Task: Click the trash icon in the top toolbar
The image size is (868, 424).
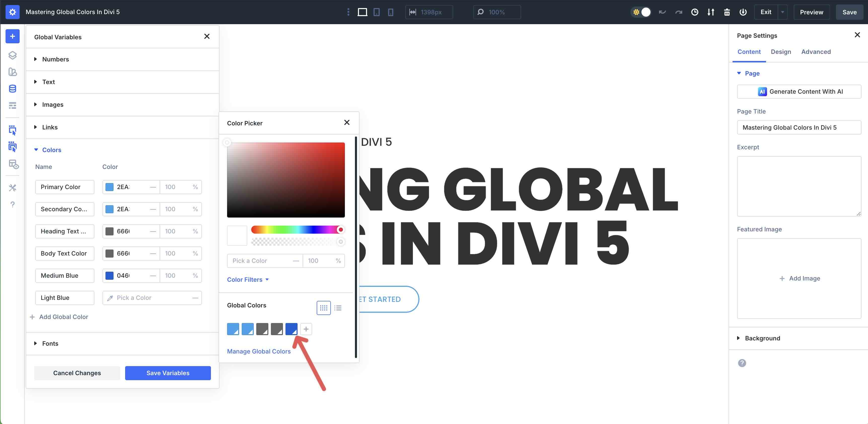Action: (x=727, y=12)
